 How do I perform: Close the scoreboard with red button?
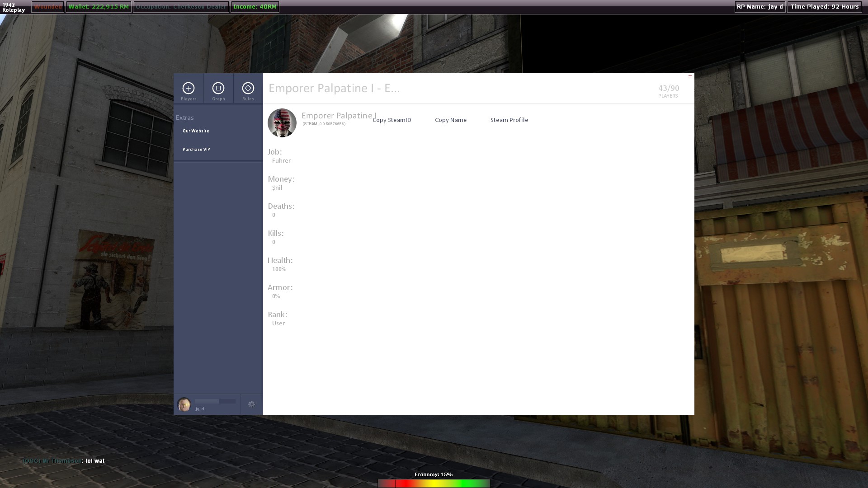[690, 76]
